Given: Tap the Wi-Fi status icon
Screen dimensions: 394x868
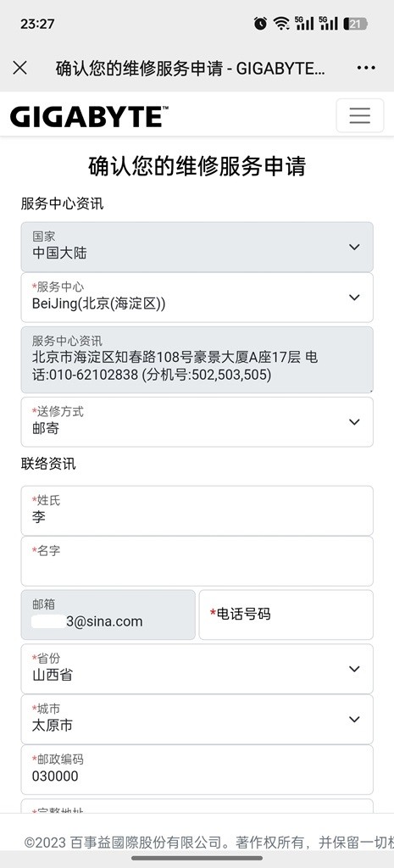Looking at the screenshot, I should tap(281, 23).
